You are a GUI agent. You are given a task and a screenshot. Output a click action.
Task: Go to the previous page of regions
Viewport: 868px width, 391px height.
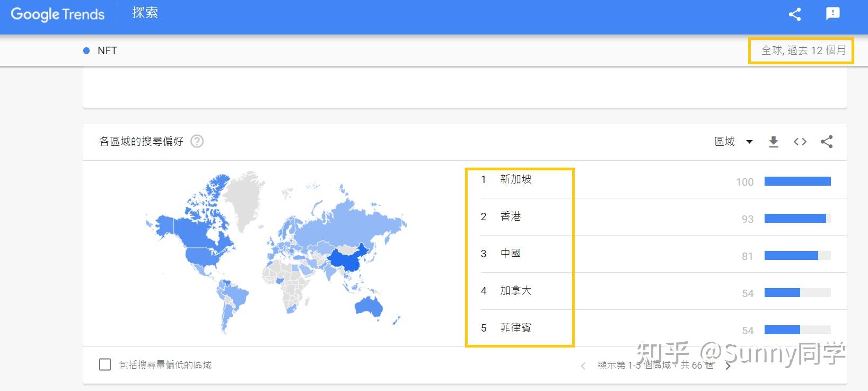point(583,366)
